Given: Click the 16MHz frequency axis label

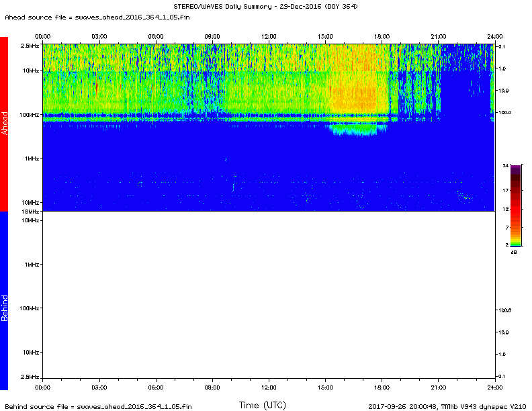Looking at the screenshot, I should pyautogui.click(x=30, y=212).
